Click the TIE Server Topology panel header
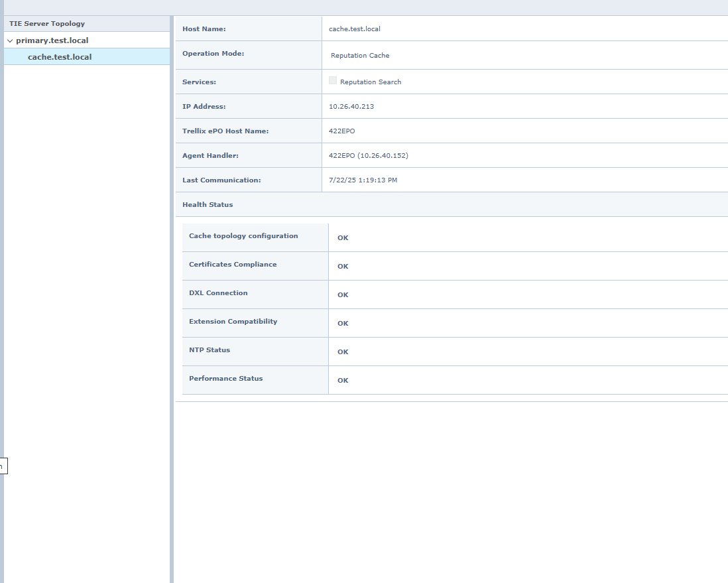This screenshot has width=728, height=583. 47,24
